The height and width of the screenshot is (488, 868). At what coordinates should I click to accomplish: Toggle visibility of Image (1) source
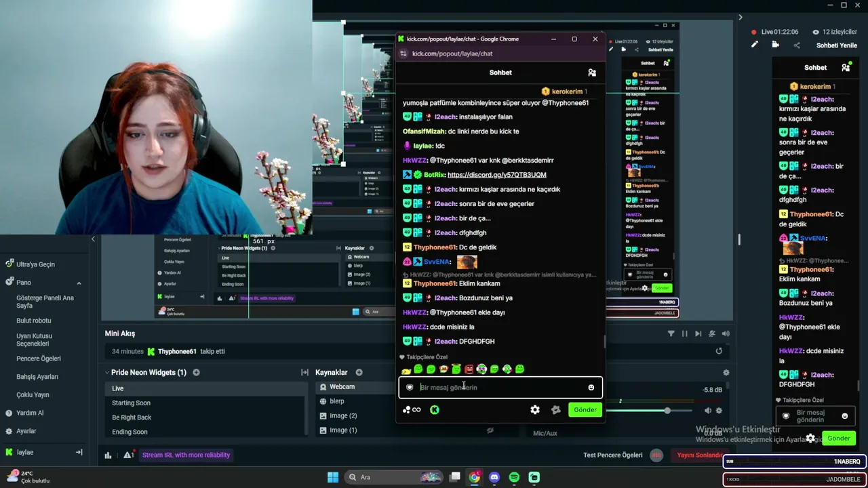490,430
